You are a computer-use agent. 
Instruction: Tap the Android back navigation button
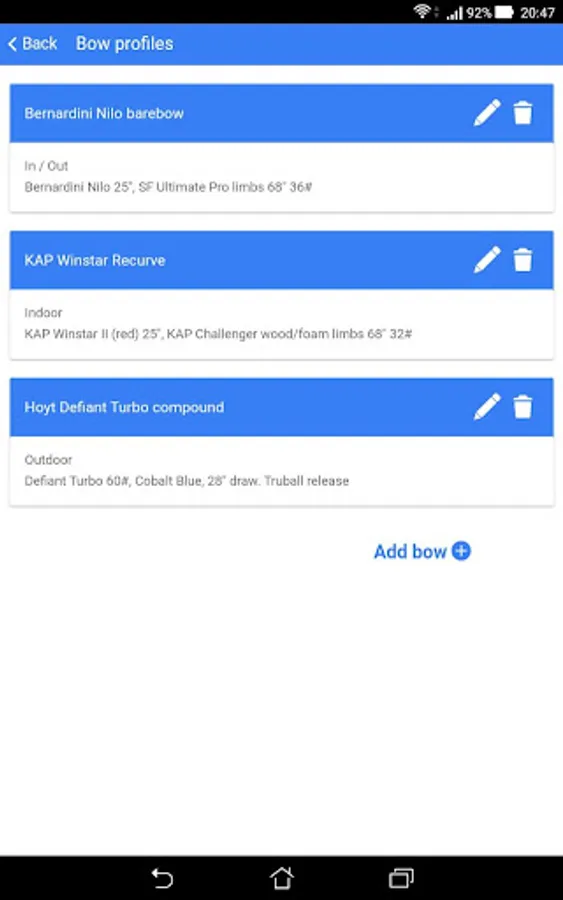(x=162, y=878)
